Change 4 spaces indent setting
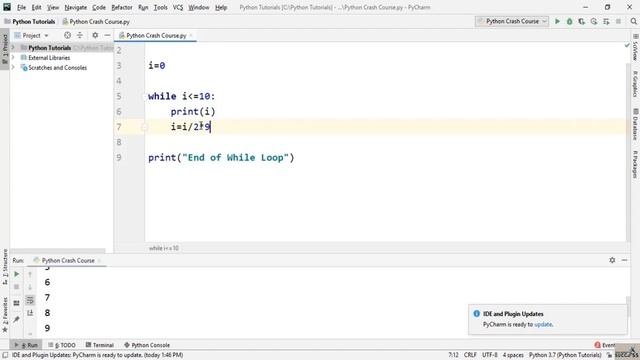 pyautogui.click(x=513, y=355)
